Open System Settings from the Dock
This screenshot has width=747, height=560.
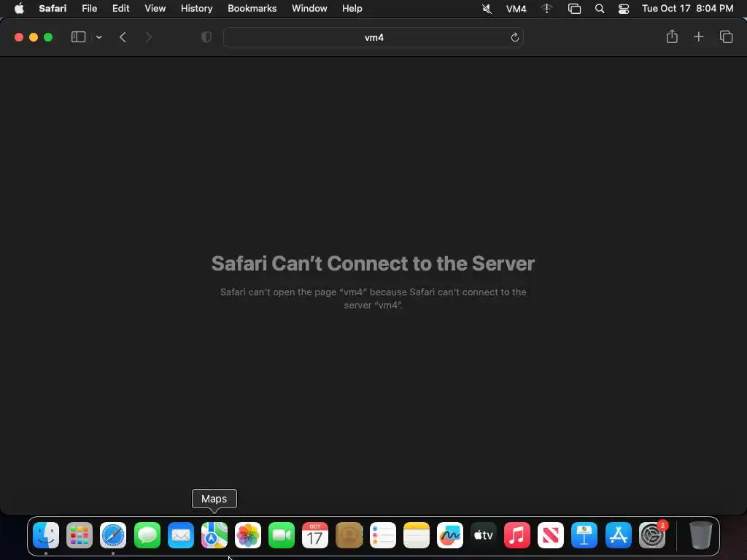coord(651,535)
